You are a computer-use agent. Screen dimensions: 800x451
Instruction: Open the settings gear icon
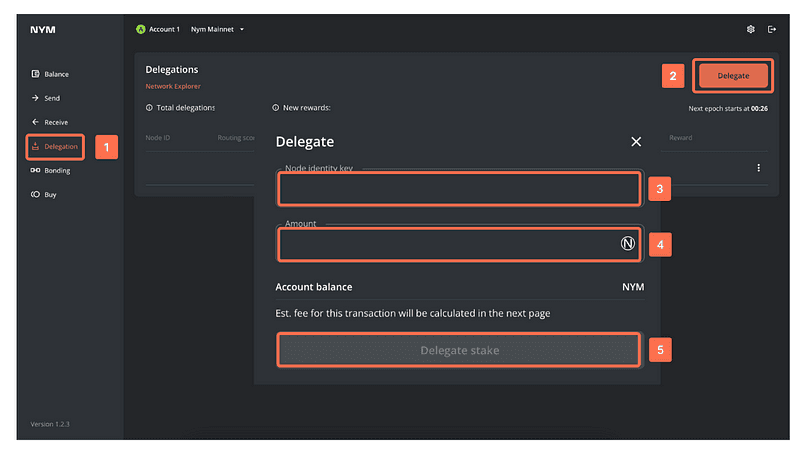[x=751, y=29]
